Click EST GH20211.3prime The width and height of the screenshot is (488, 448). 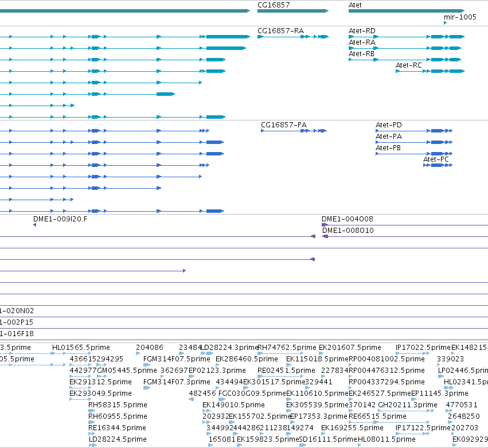(407, 405)
